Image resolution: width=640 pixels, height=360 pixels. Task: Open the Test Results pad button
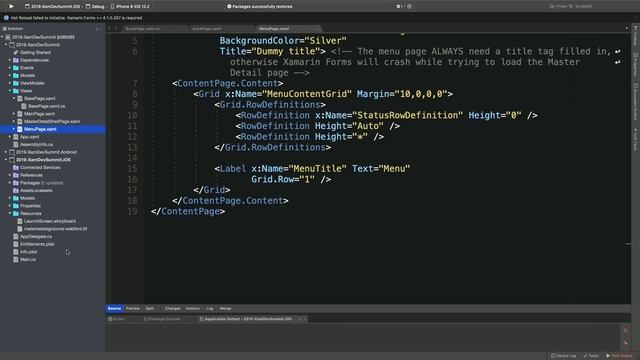(619, 356)
